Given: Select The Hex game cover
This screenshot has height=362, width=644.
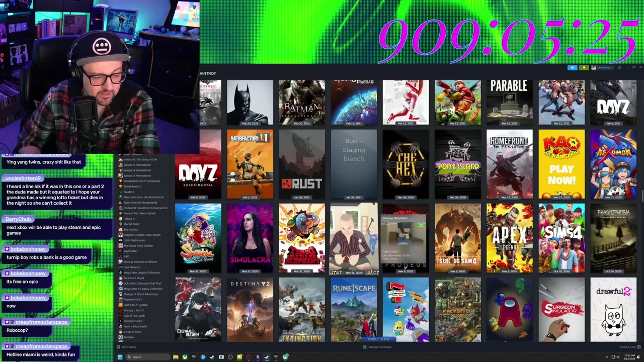Looking at the screenshot, I should pyautogui.click(x=406, y=164).
